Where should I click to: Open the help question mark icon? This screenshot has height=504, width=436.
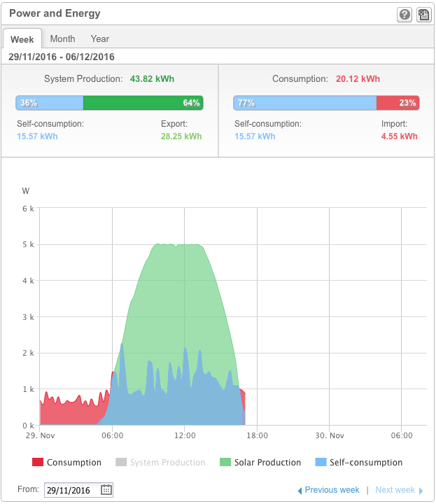(x=405, y=15)
